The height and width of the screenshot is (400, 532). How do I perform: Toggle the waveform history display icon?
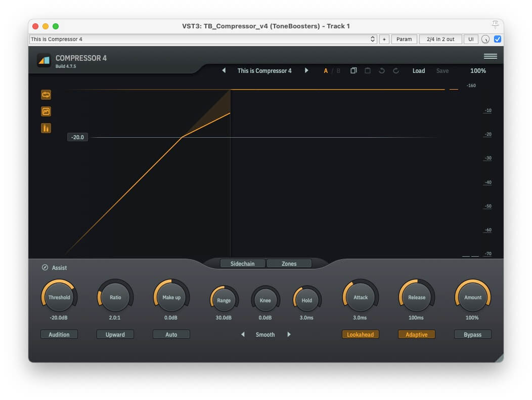coord(46,111)
